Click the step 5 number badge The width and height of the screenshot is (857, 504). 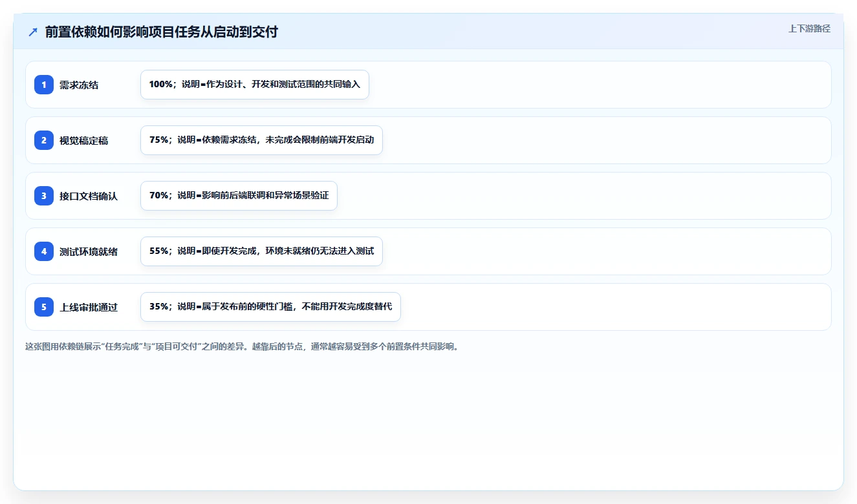coord(44,307)
